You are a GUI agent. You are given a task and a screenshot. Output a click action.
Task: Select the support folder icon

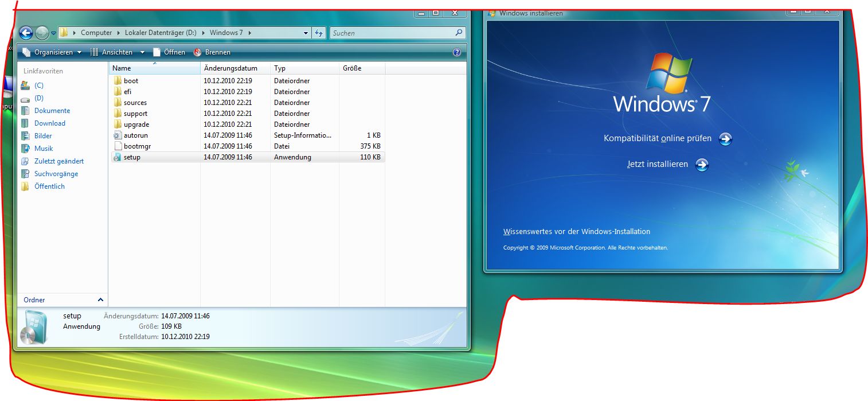[x=118, y=114]
